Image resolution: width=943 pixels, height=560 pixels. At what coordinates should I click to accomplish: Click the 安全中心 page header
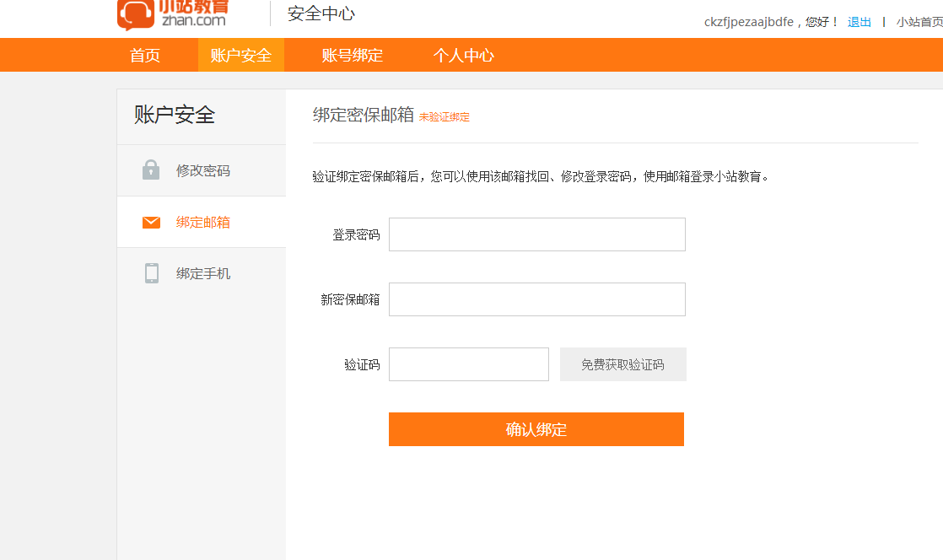(319, 13)
